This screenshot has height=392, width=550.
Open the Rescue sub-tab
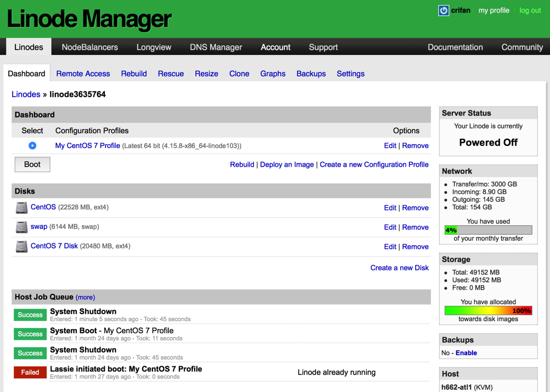pos(171,73)
